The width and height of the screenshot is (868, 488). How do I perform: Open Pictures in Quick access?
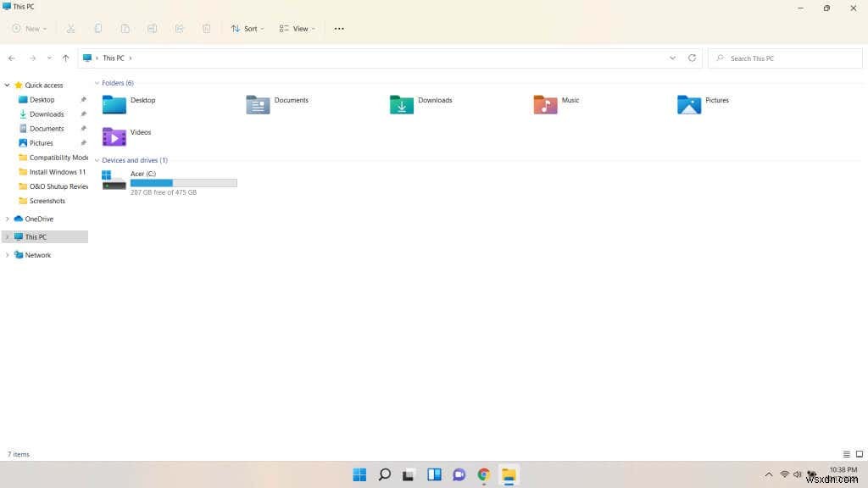[42, 142]
